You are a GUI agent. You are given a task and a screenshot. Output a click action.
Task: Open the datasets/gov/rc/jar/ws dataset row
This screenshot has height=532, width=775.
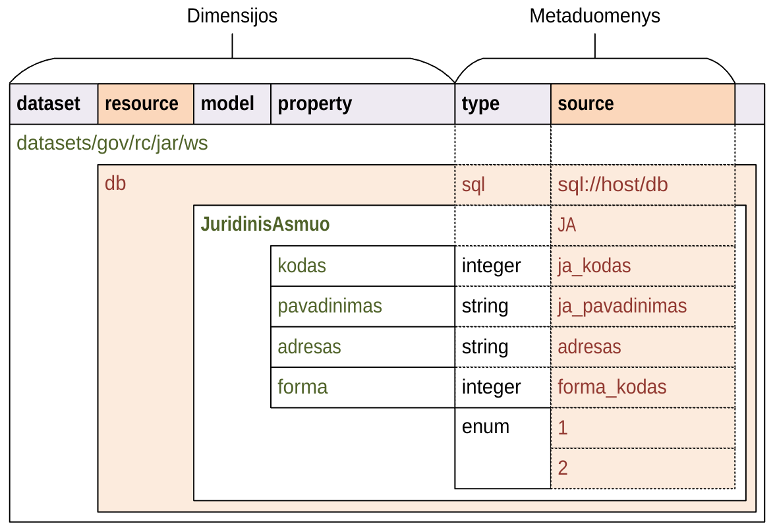[112, 143]
